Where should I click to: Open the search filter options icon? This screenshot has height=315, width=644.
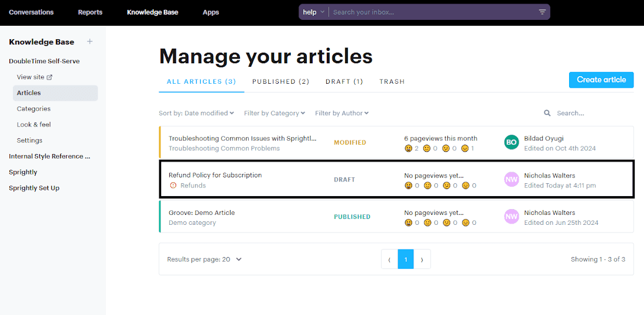click(542, 12)
